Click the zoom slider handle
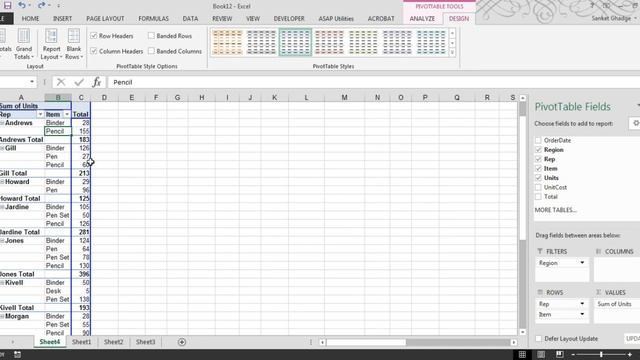The height and width of the screenshot is (360, 640). pos(601,355)
